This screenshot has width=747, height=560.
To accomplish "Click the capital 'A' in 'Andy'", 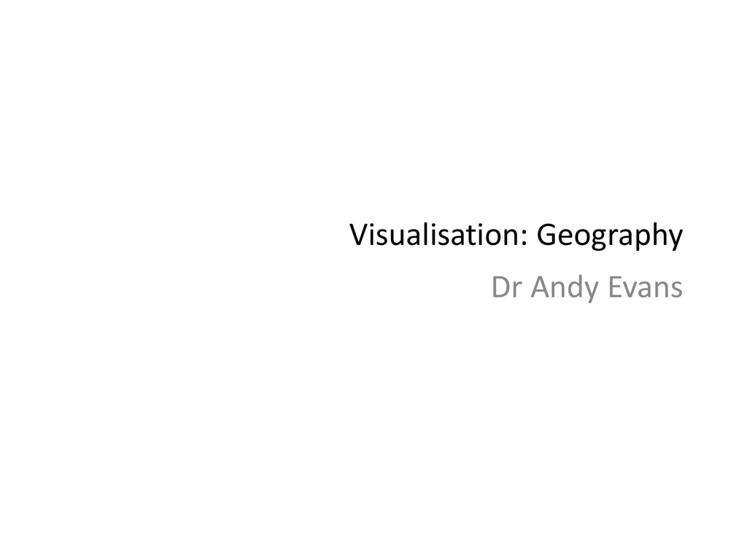I will tap(541, 287).
